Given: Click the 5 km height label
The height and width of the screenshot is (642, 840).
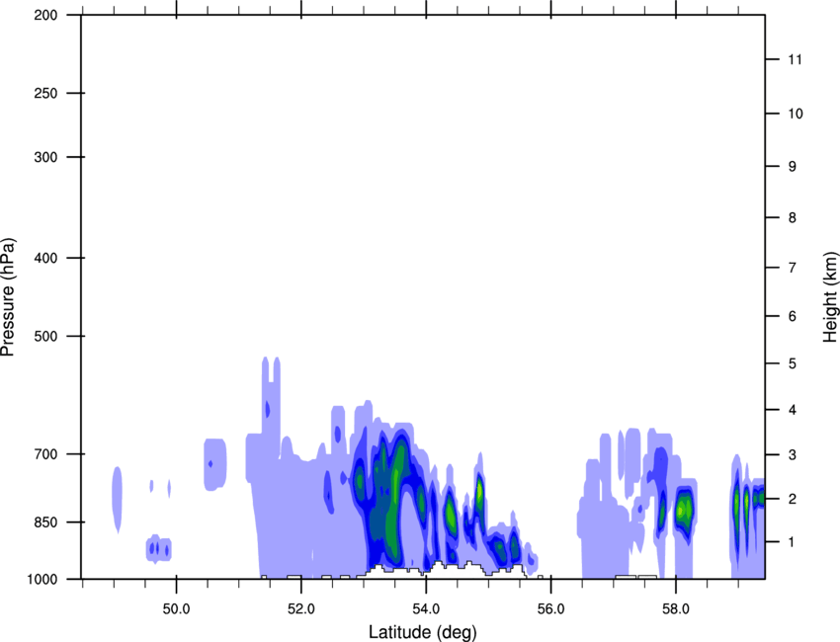Looking at the screenshot, I should coord(793,363).
